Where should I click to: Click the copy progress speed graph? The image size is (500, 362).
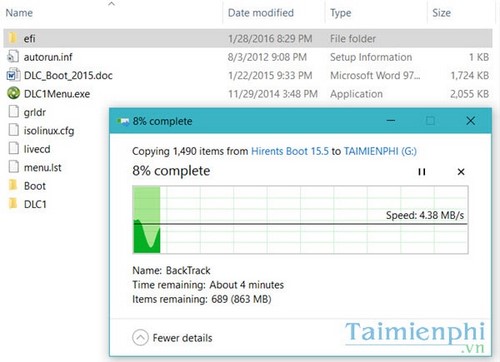point(300,220)
